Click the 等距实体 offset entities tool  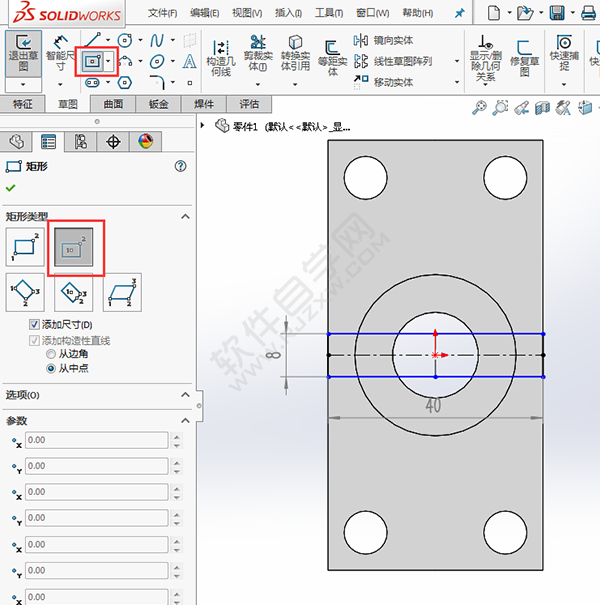[332, 58]
